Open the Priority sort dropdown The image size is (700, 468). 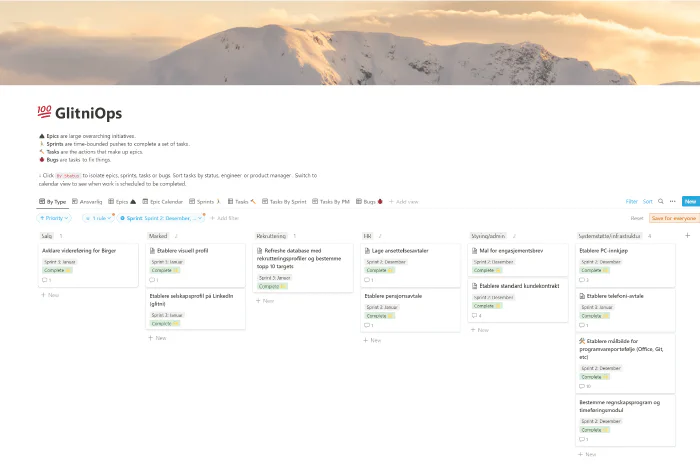click(56, 217)
